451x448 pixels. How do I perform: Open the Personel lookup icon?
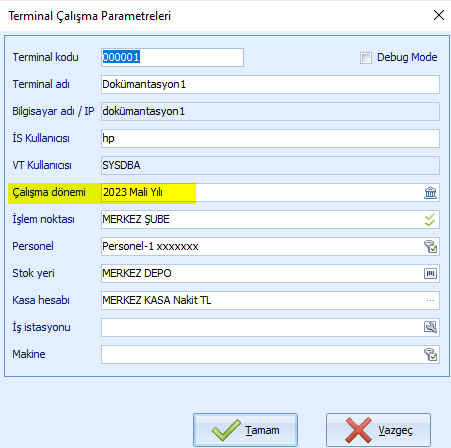point(430,247)
